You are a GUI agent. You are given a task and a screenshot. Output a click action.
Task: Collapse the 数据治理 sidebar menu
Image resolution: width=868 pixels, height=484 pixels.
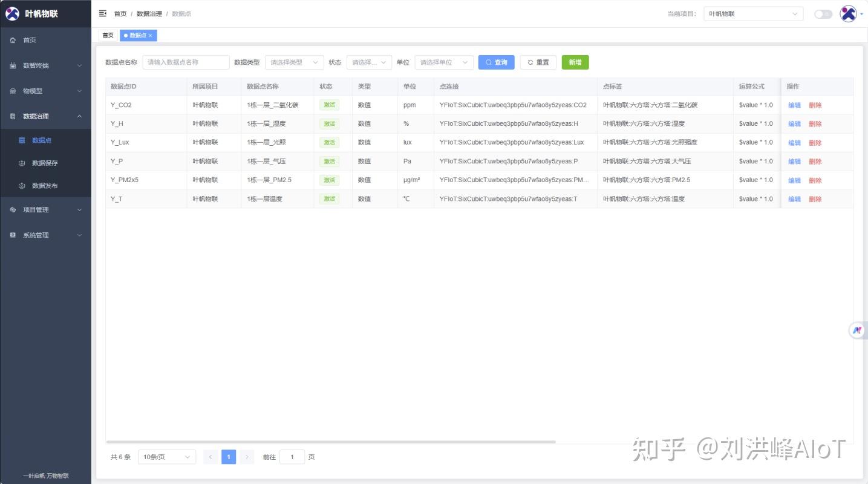(45, 116)
